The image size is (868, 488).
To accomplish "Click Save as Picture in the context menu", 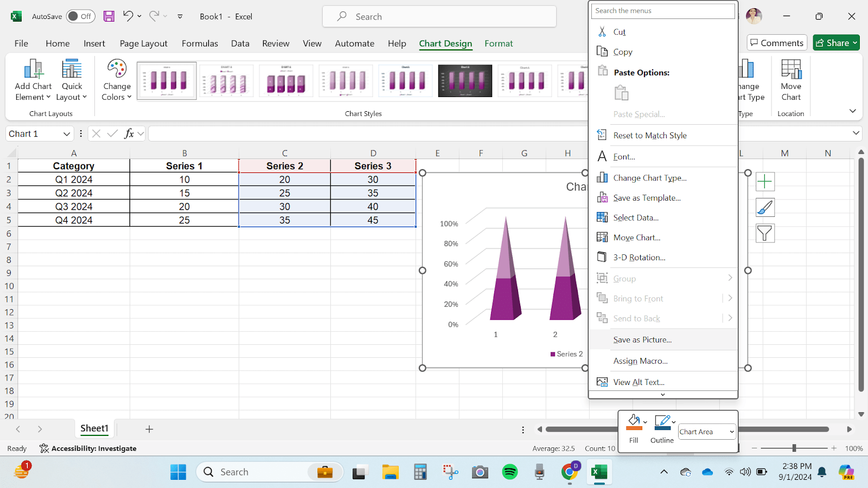I will (x=642, y=339).
